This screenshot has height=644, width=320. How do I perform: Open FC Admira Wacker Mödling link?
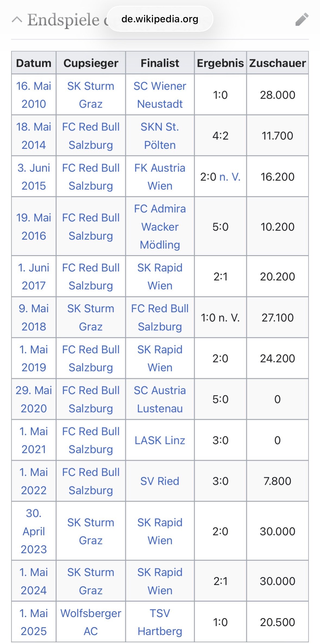tap(160, 227)
